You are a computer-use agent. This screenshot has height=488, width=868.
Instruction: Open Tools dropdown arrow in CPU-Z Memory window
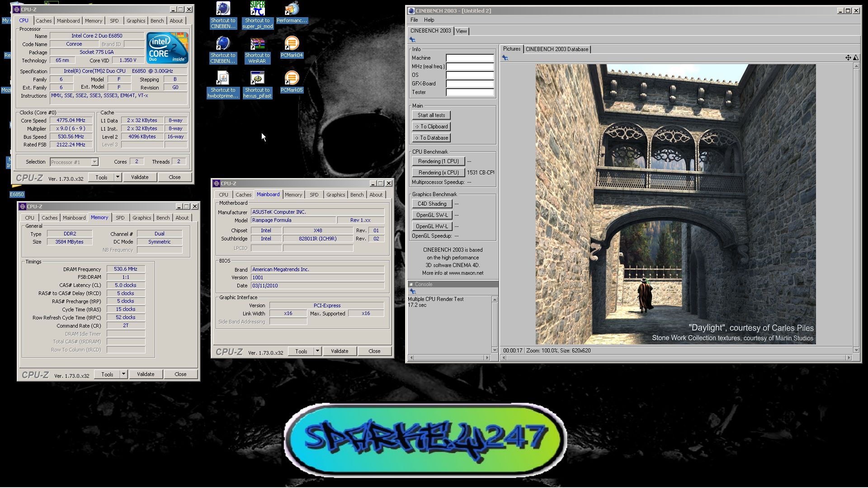(123, 374)
